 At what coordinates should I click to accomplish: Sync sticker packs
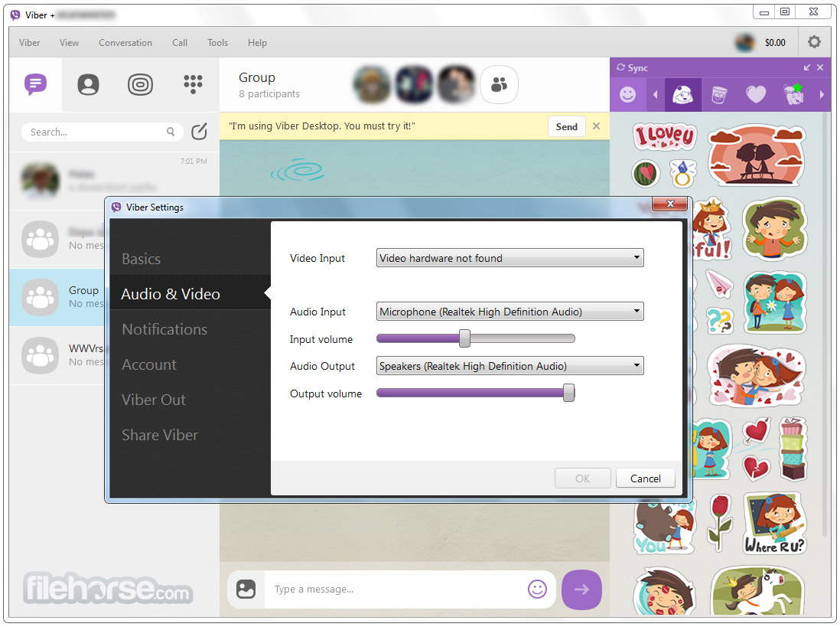pyautogui.click(x=632, y=68)
